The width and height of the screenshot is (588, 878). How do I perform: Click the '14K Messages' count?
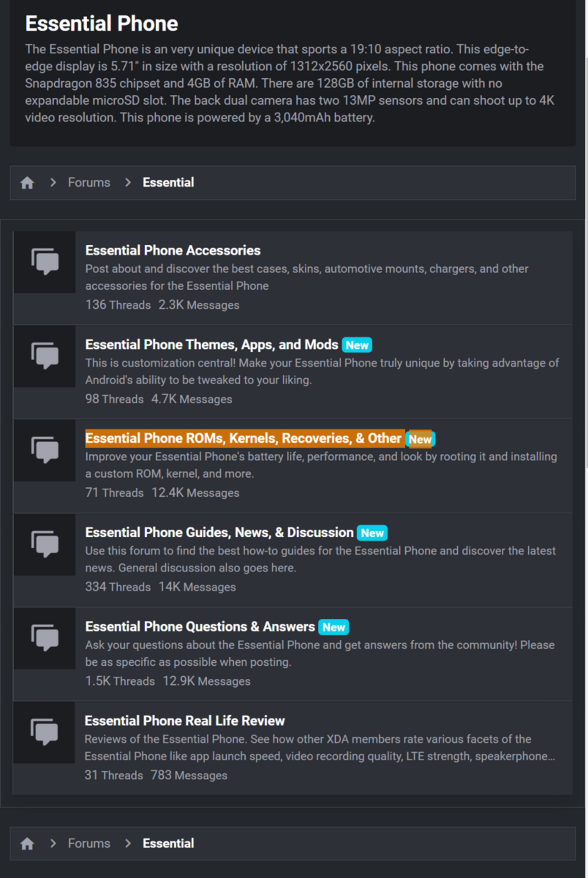click(x=197, y=587)
